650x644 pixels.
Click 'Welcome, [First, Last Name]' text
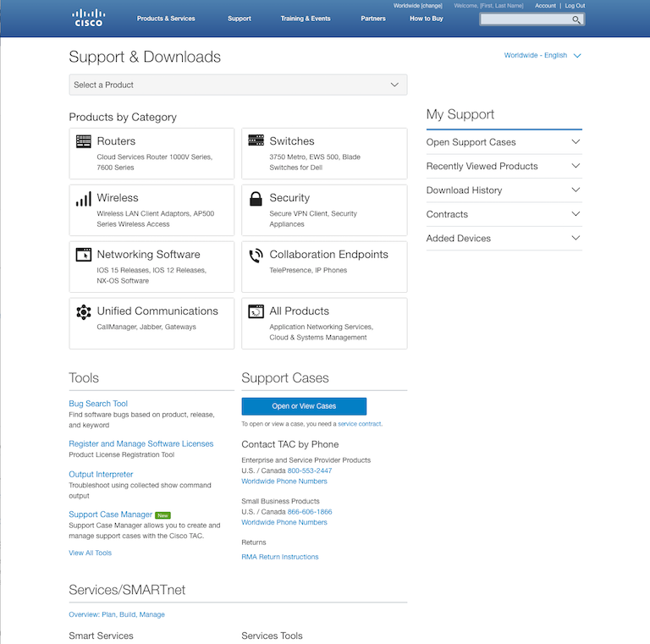click(x=488, y=6)
